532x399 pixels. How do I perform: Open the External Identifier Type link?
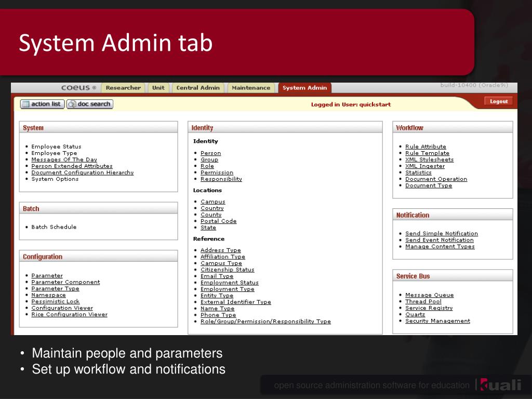236,302
